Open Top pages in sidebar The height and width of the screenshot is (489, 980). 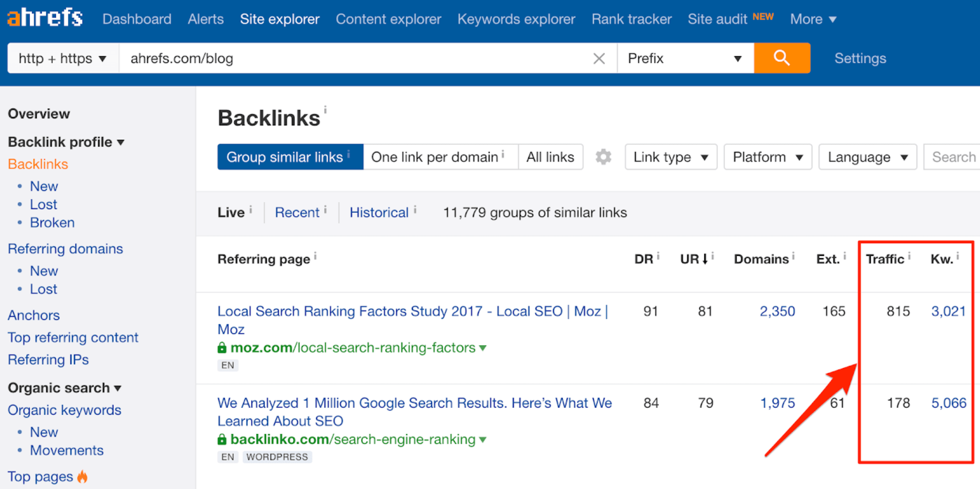click(x=40, y=476)
